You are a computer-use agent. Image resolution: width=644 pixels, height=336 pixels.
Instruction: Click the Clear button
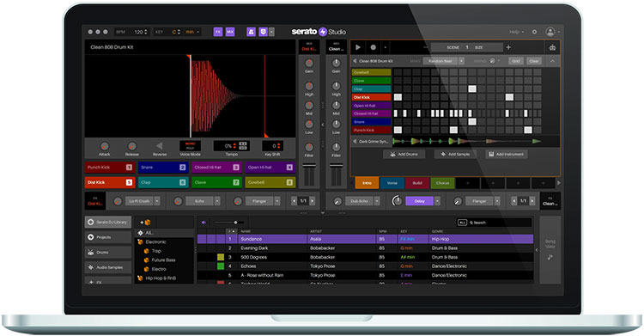534,61
